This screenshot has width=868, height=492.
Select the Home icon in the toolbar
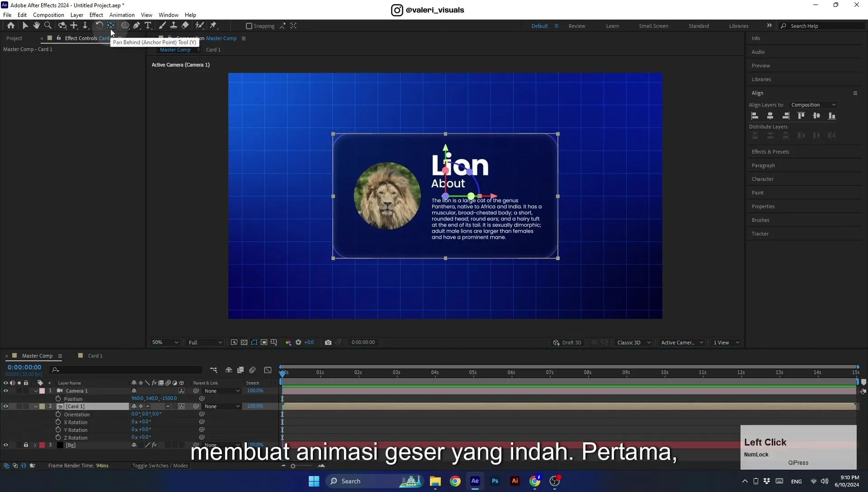[11, 26]
